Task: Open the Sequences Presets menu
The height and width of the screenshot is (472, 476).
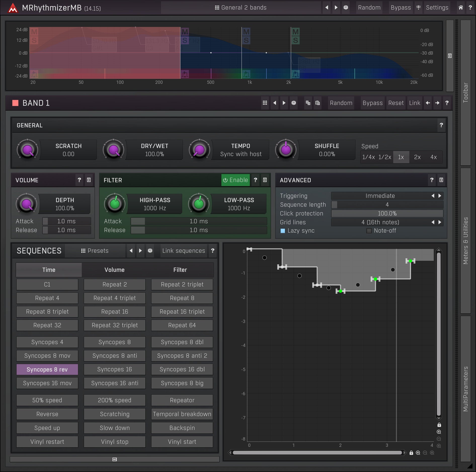Action: coord(95,251)
